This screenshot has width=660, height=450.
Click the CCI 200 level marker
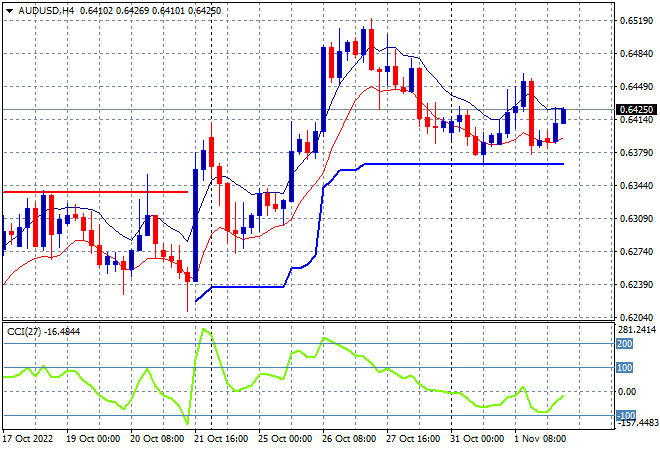click(x=625, y=344)
